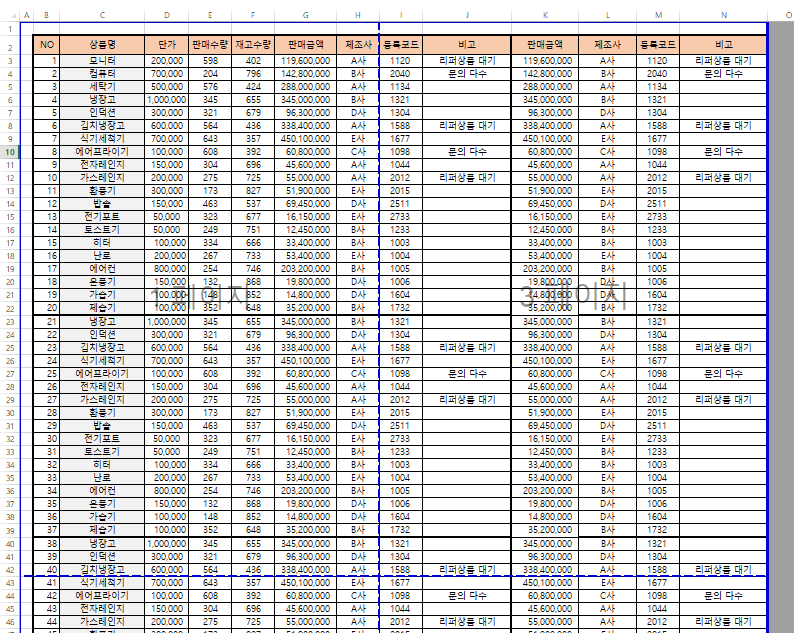
Task: Click 문의 다수 note in N44
Action: (724, 596)
